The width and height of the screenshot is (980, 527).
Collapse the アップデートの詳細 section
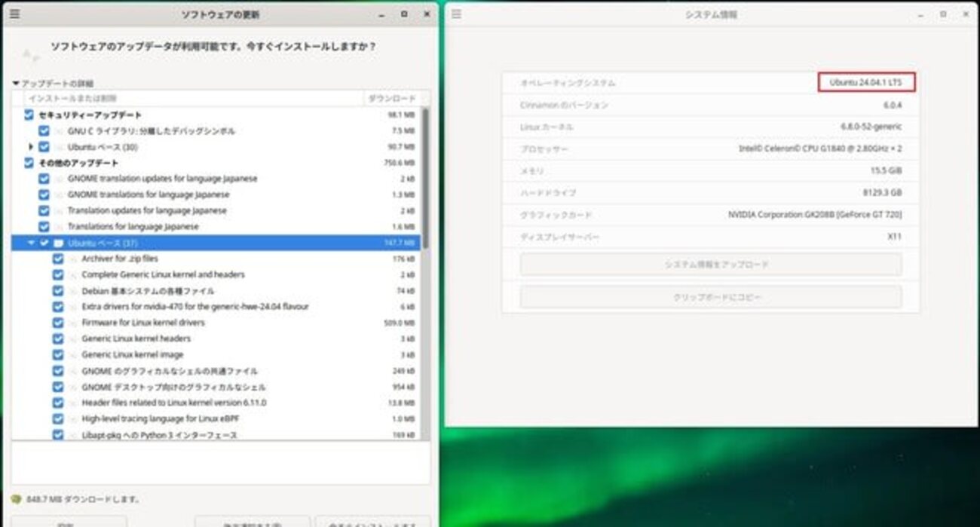(x=17, y=83)
